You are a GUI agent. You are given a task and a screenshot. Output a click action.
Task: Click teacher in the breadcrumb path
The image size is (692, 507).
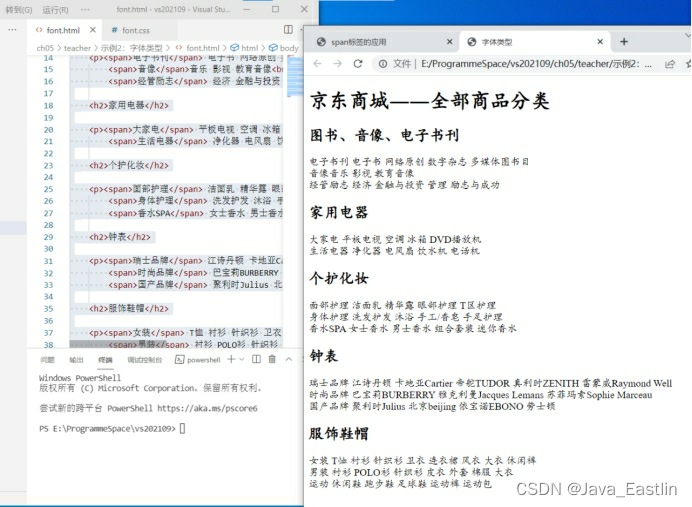coord(77,48)
